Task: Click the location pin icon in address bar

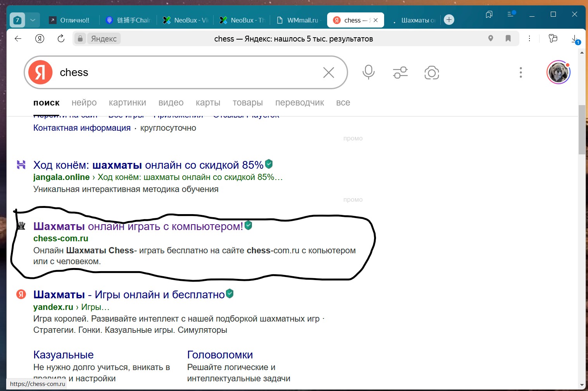Action: point(491,38)
